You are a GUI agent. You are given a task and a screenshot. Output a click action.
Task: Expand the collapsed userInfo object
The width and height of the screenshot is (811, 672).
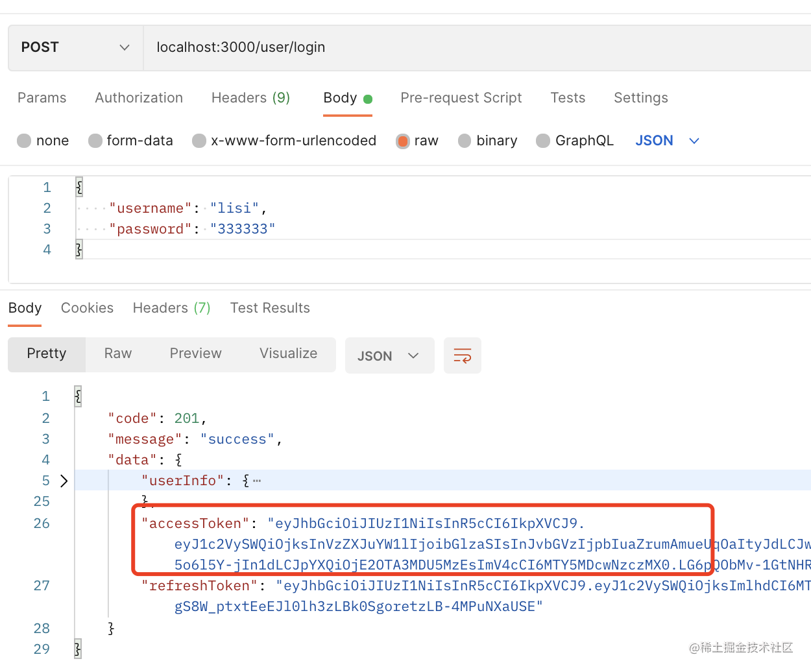coord(64,481)
